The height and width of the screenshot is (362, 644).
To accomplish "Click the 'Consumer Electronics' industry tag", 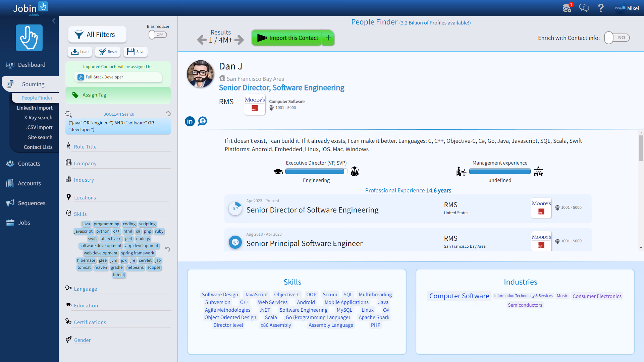I will click(x=597, y=296).
